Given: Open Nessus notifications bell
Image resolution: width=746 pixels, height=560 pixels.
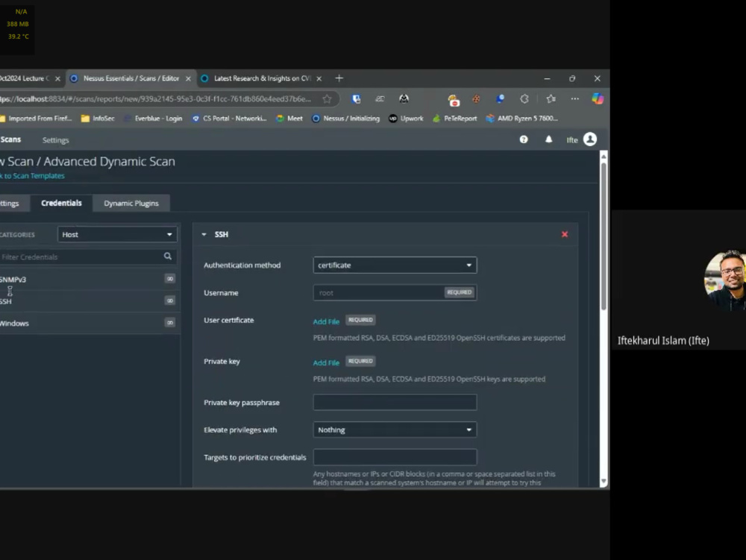Looking at the screenshot, I should coord(548,139).
